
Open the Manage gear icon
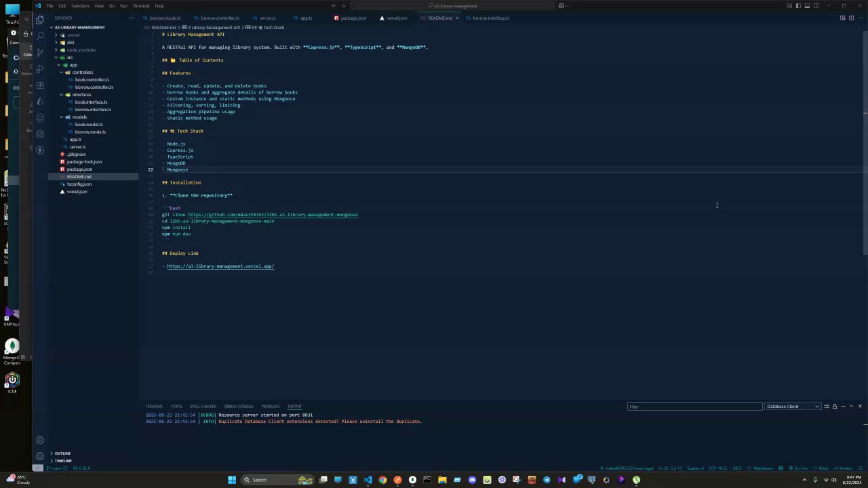point(40,456)
